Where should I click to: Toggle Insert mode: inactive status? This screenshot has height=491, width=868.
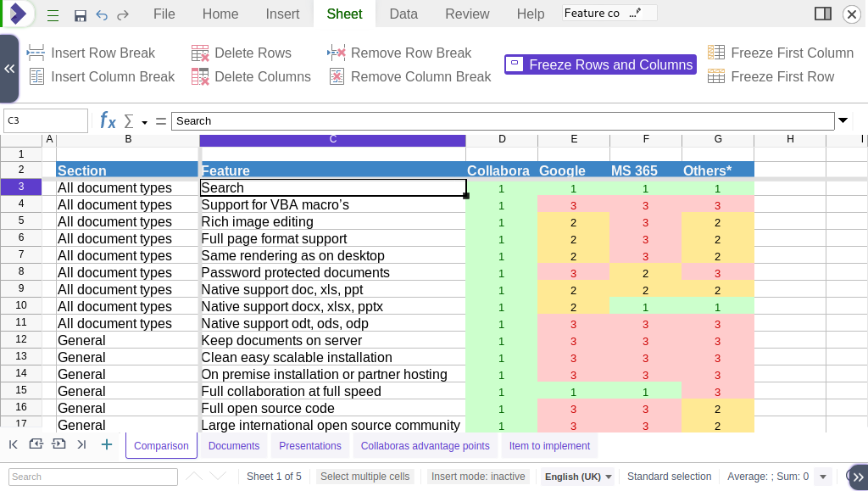(478, 477)
